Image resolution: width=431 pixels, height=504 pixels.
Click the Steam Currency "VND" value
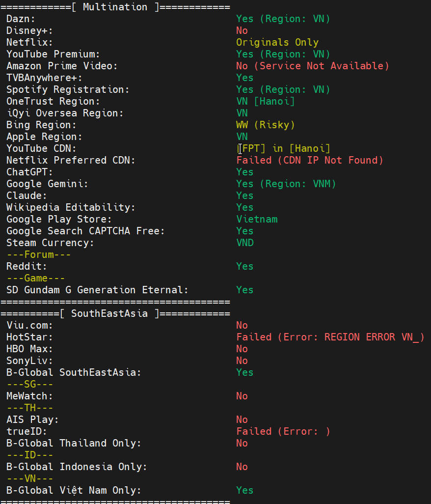(x=245, y=243)
